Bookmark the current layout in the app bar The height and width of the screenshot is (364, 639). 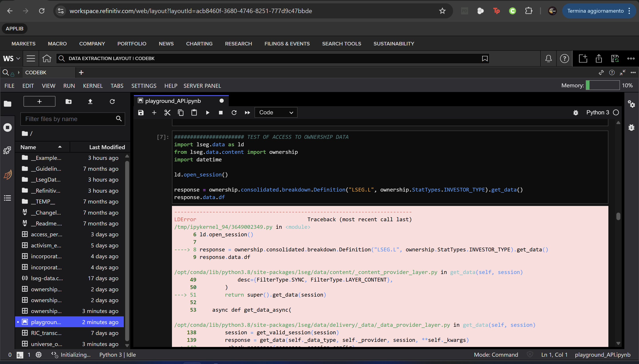tap(485, 59)
